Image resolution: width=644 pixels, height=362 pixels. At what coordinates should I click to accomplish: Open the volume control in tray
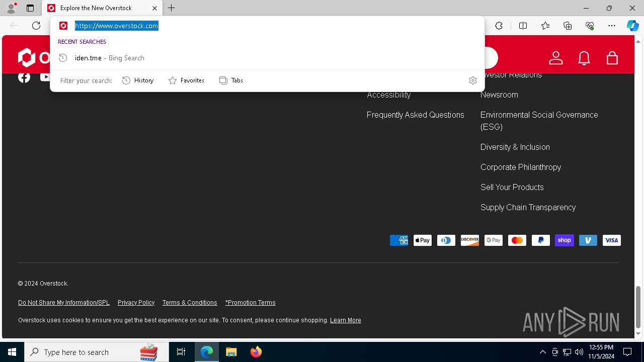click(579, 352)
